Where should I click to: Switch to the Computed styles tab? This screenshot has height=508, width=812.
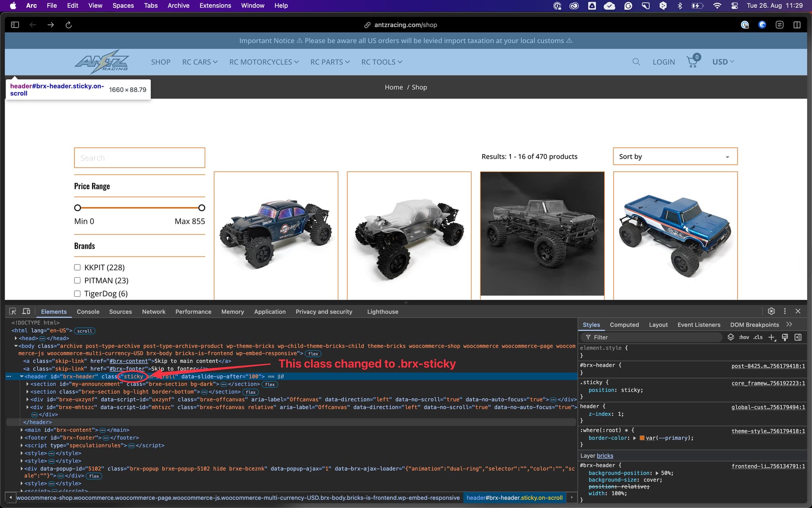[624, 325]
